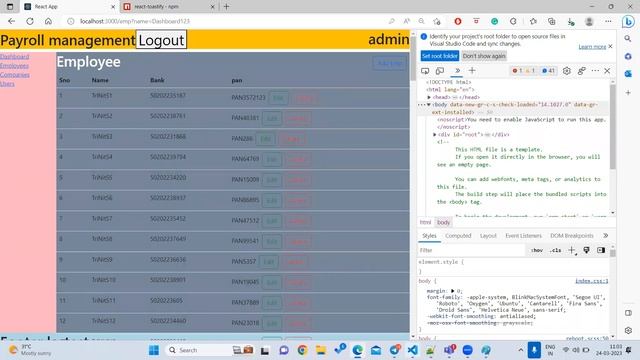The height and width of the screenshot is (360, 640).
Task: Open the Learn more link
Action: tap(592, 47)
